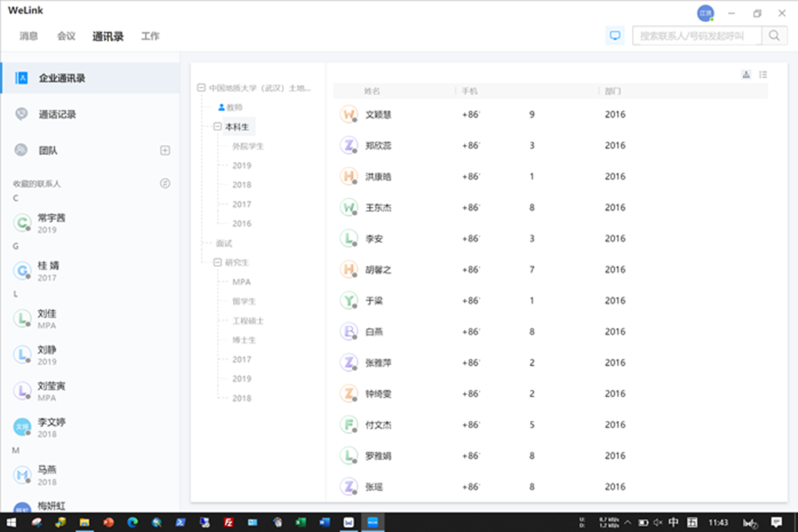Open 通话记录 call history
The width and height of the screenshot is (798, 532).
tap(57, 114)
